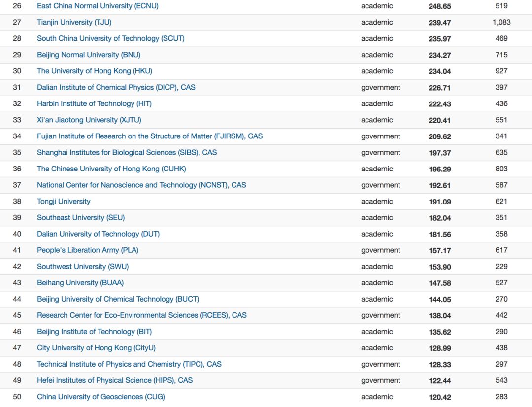Select rank number 38 for Tongji University

[17, 202]
